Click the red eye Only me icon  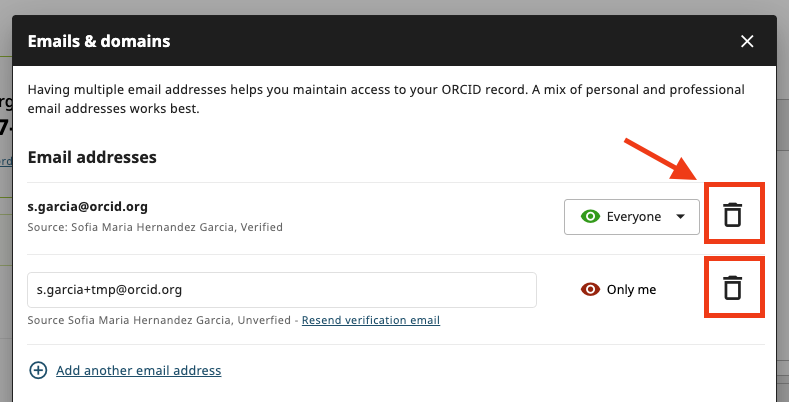click(x=590, y=289)
